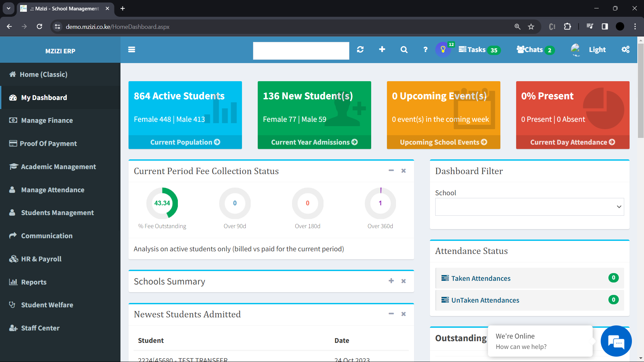Screen dimensions: 644x362
Task: Close Current Period Fee Collection Status panel
Action: click(404, 171)
